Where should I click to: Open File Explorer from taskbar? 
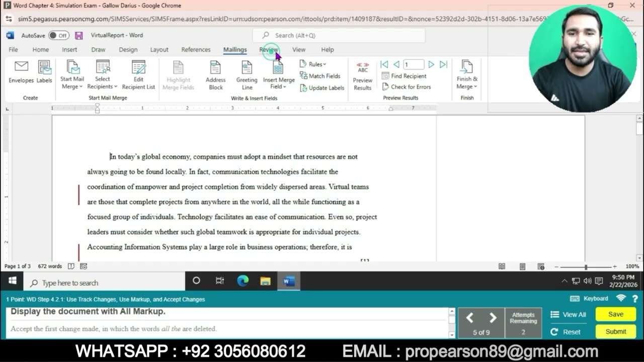(266, 281)
